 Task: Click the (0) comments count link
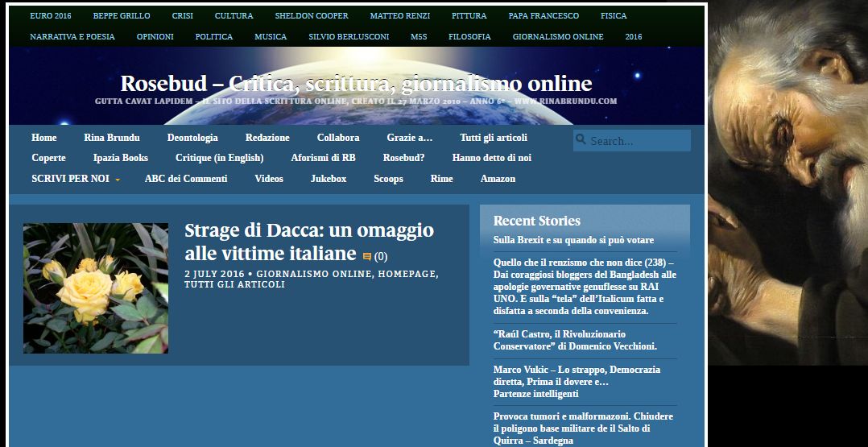381,256
